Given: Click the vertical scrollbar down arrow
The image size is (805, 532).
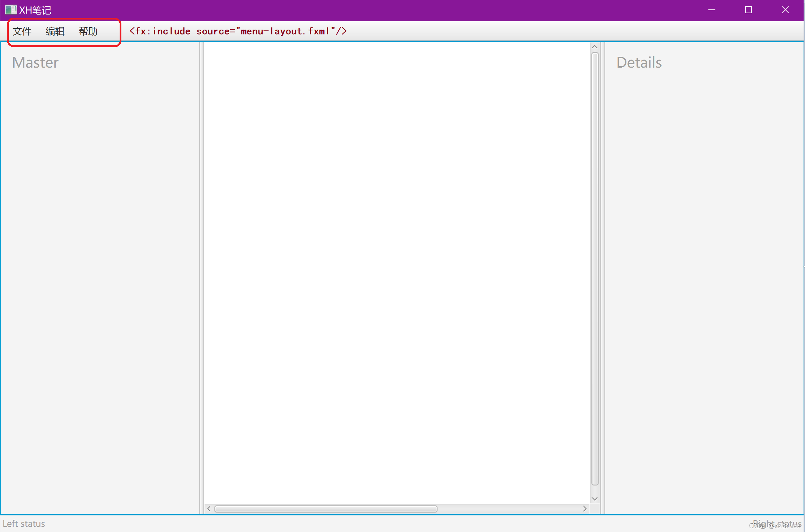Looking at the screenshot, I should click(x=595, y=499).
